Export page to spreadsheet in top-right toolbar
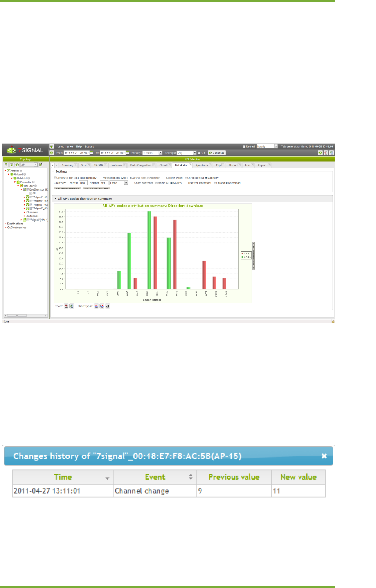The image size is (376, 588). click(x=331, y=153)
